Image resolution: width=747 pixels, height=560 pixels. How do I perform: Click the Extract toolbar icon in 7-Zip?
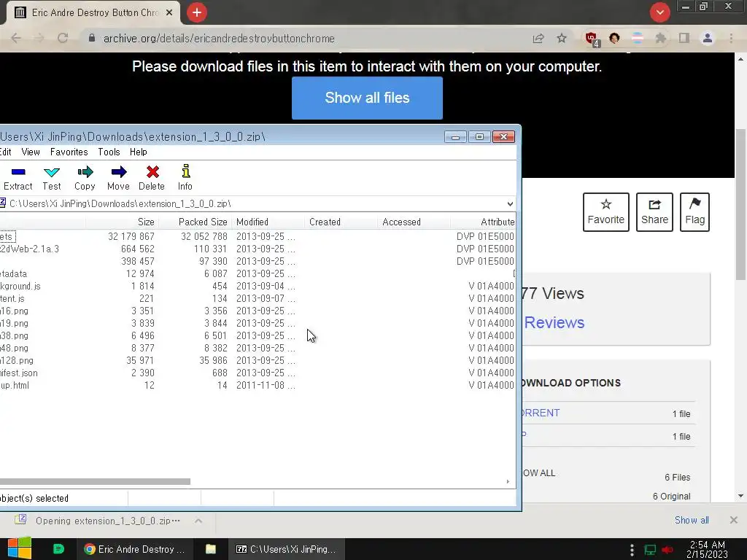point(18,178)
